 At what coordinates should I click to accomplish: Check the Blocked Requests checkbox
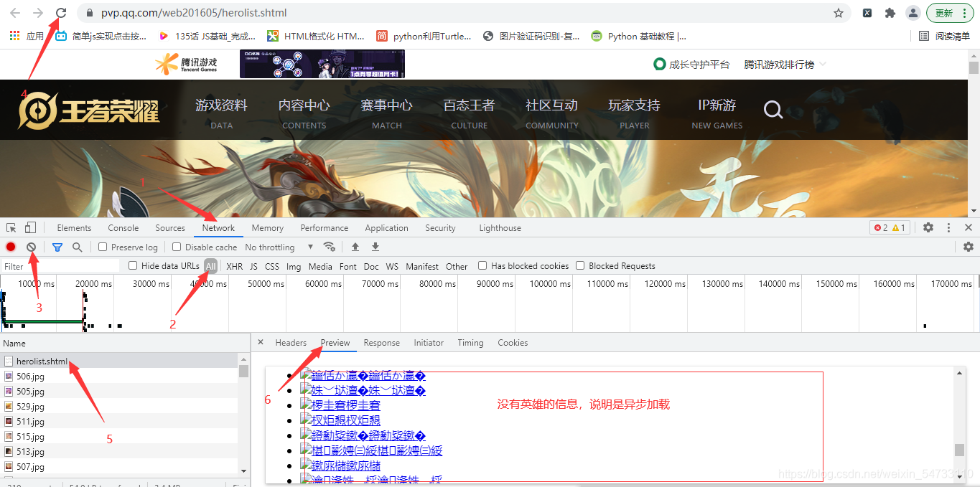[580, 265]
